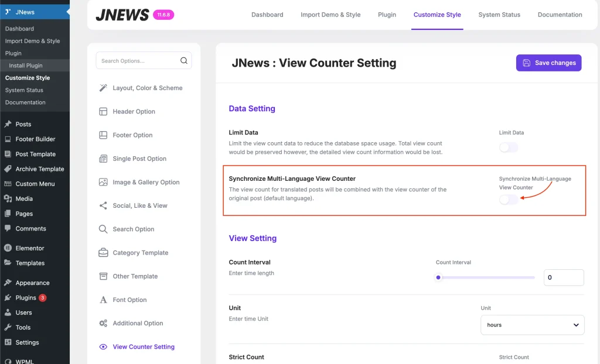The height and width of the screenshot is (364, 600).
Task: Expand the Appearance menu in sidebar
Action: [x=32, y=283]
